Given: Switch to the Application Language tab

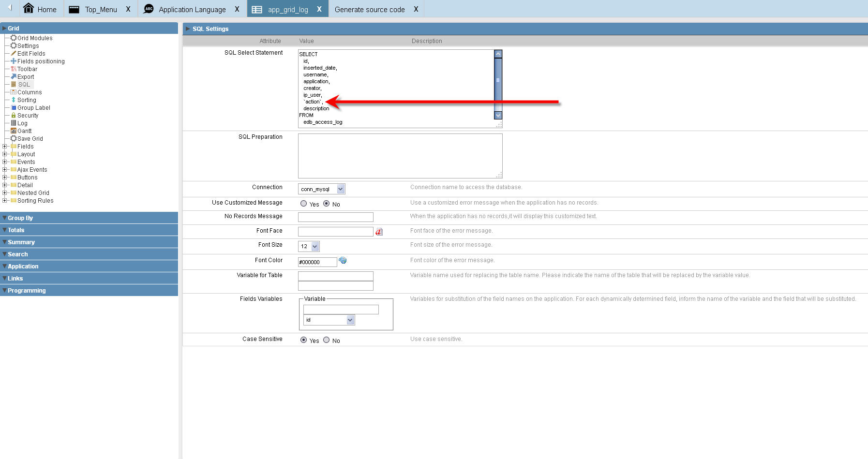Looking at the screenshot, I should [192, 9].
